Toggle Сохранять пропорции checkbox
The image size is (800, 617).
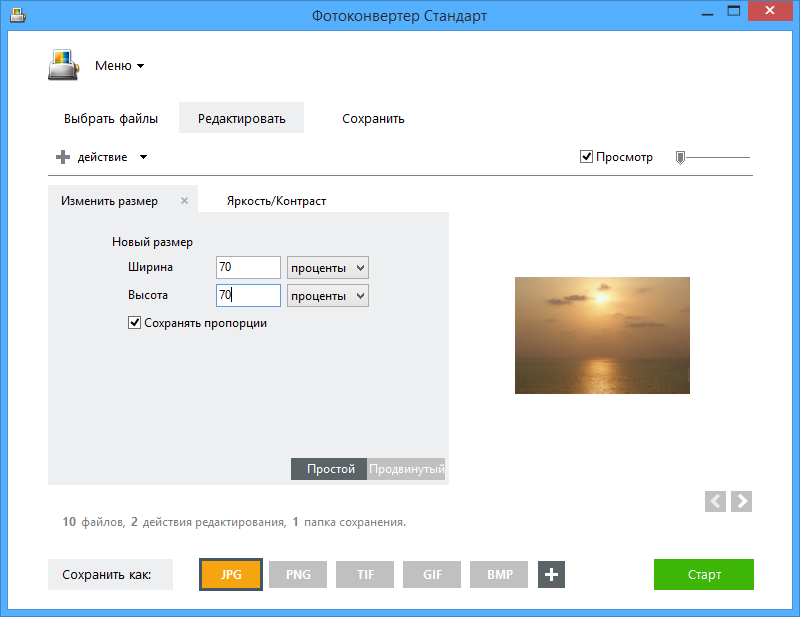click(x=134, y=323)
